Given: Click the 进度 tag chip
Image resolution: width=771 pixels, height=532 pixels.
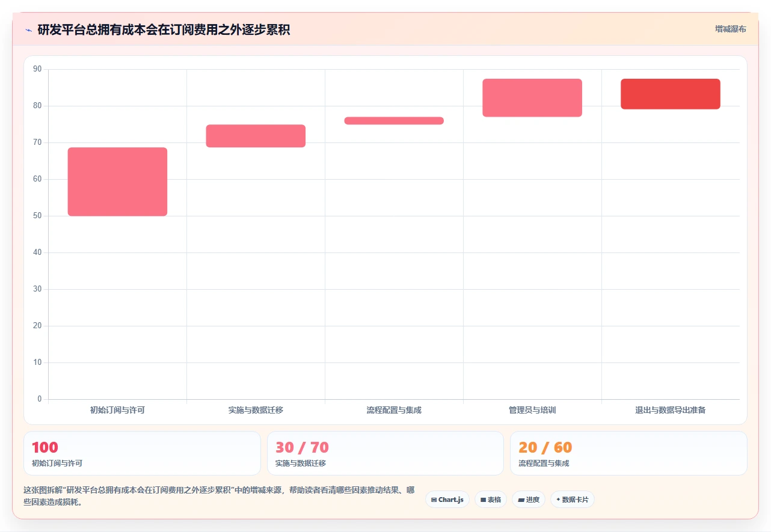Looking at the screenshot, I should pyautogui.click(x=529, y=500).
